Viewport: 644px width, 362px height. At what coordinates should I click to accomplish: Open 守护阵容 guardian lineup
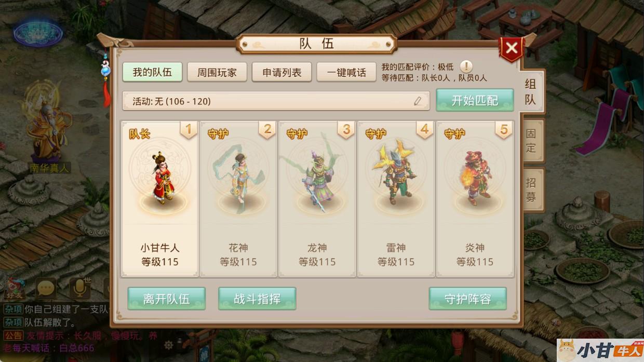click(x=467, y=299)
